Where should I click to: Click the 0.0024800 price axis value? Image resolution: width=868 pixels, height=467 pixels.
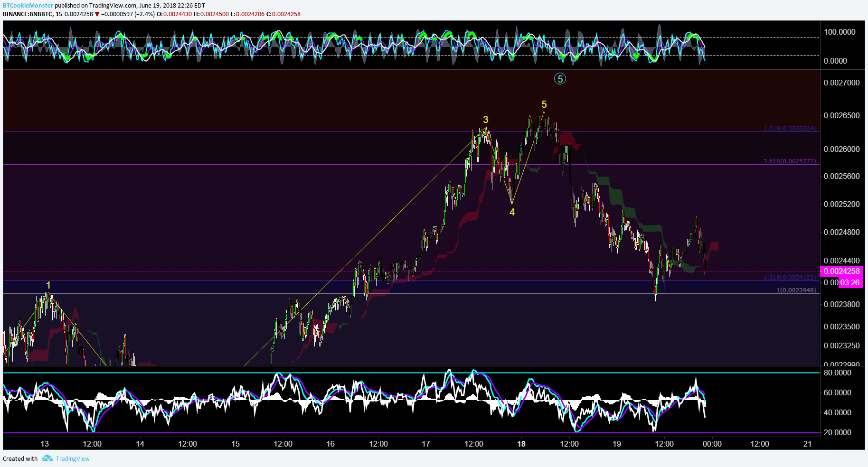point(841,232)
